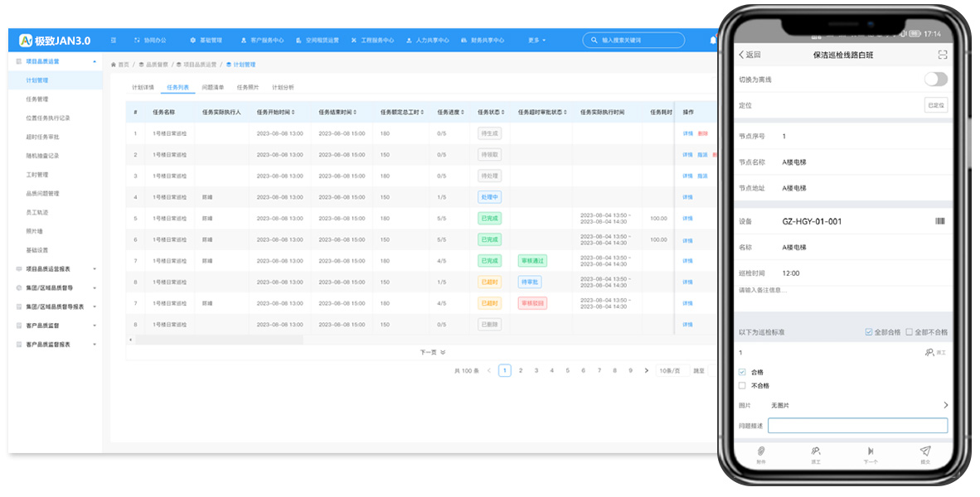
Task: Check the 全部不合格 checkbox
Action: tap(910, 332)
